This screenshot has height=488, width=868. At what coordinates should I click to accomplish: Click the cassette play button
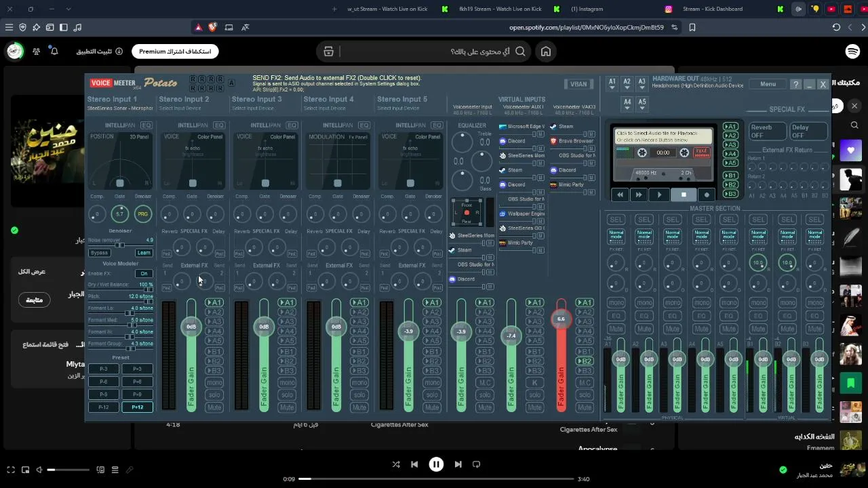coord(660,195)
